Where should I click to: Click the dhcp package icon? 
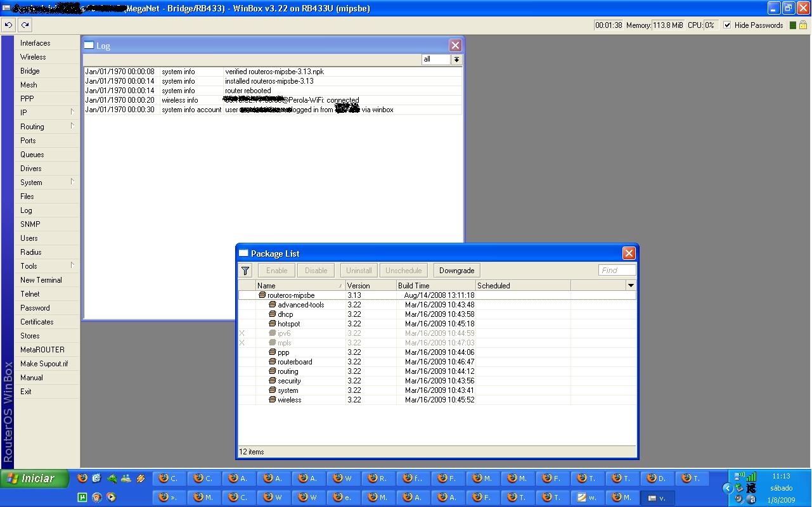pos(272,314)
